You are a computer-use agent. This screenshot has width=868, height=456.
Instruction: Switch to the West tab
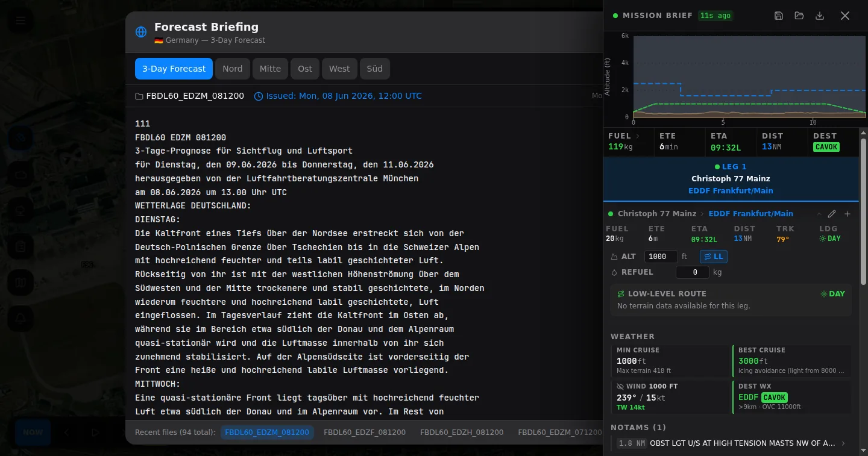pyautogui.click(x=339, y=69)
